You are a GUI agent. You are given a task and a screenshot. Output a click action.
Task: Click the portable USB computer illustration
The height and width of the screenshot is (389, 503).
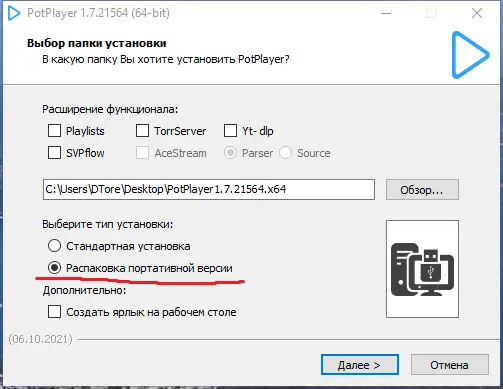(422, 269)
